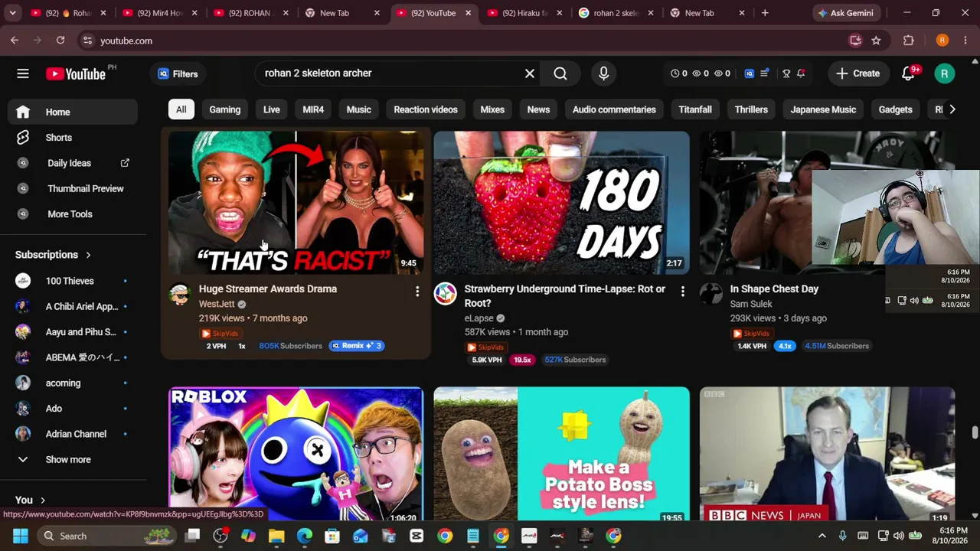Open the browser Extensions puzzle icon
Viewport: 980px width, 551px height.
coord(909,41)
